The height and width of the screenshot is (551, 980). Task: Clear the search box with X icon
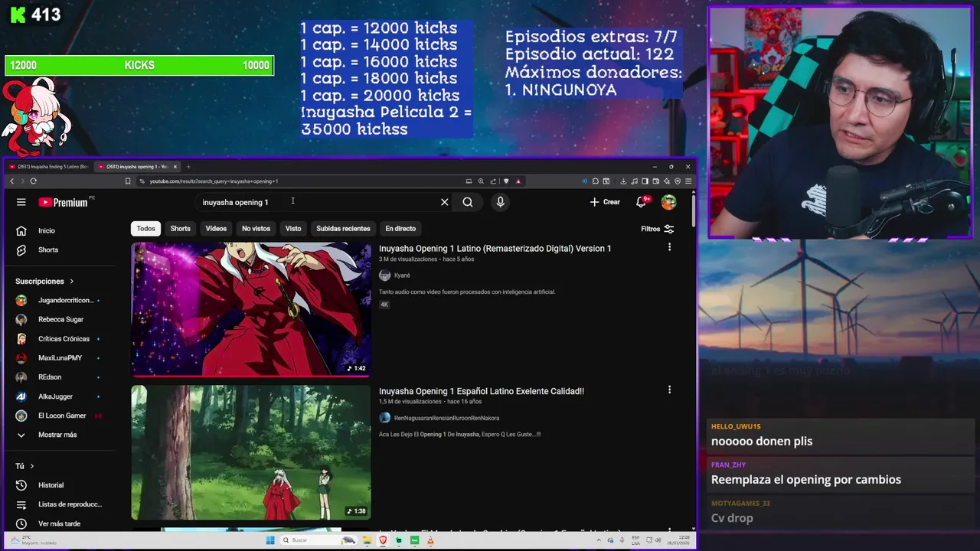(x=444, y=202)
